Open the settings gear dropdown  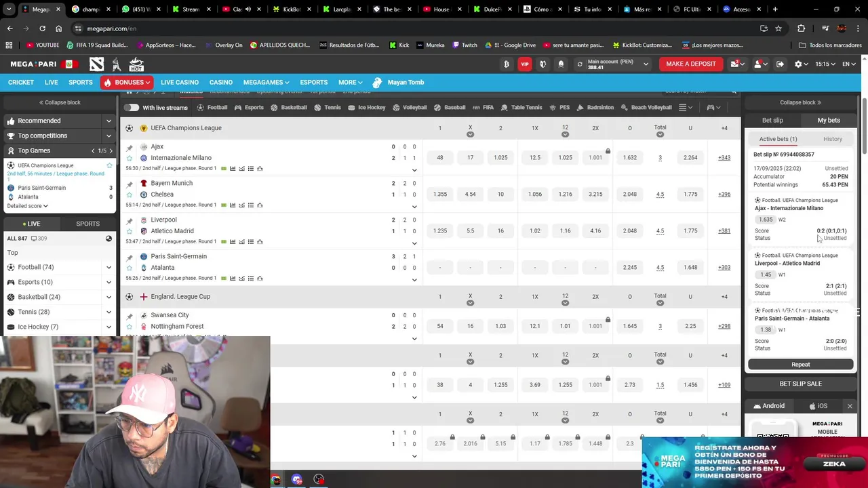click(x=801, y=64)
